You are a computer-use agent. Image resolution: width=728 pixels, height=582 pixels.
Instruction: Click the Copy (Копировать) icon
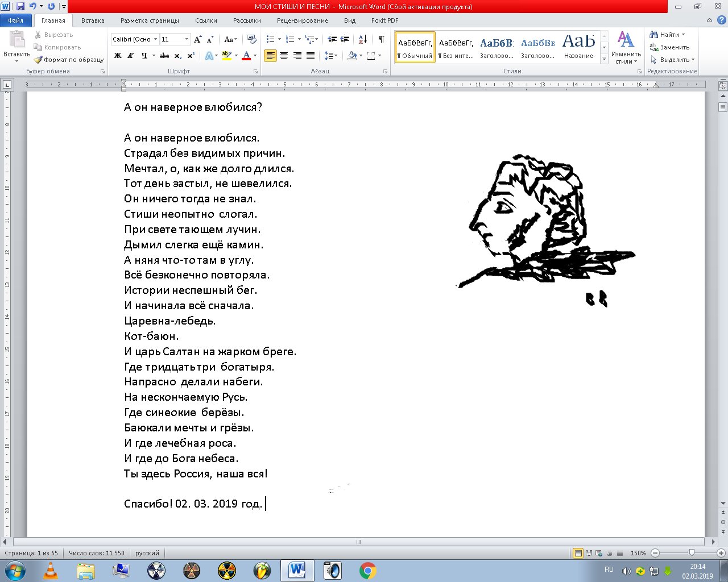[x=38, y=47]
